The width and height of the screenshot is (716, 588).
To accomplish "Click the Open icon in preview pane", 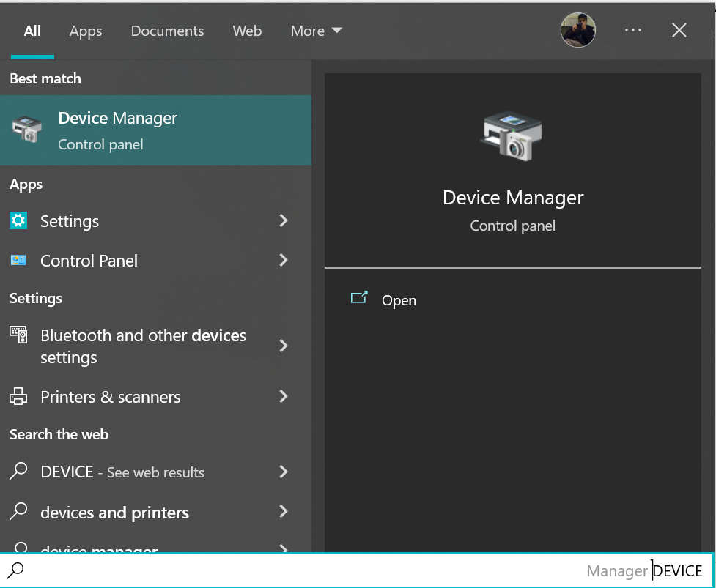I will point(359,298).
